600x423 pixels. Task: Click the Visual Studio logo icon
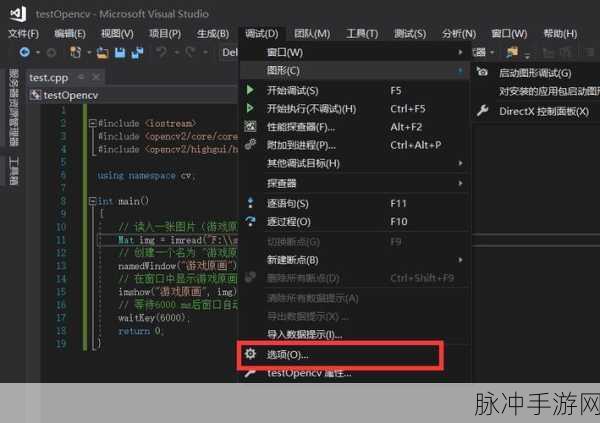18,13
